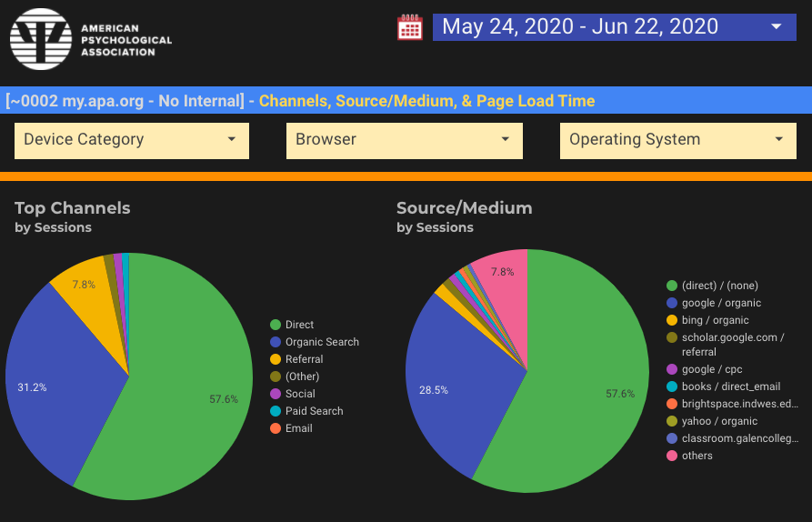812x522 pixels.
Task: Click the Direct legend green dot
Action: click(x=275, y=325)
